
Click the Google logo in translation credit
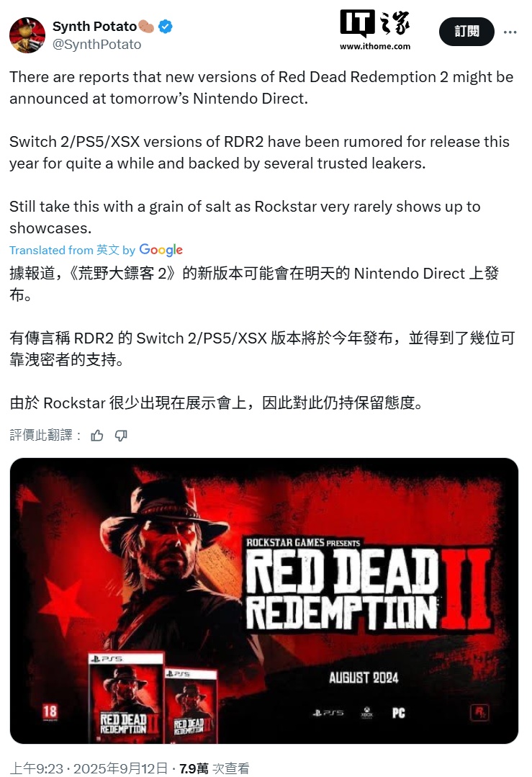pyautogui.click(x=161, y=250)
